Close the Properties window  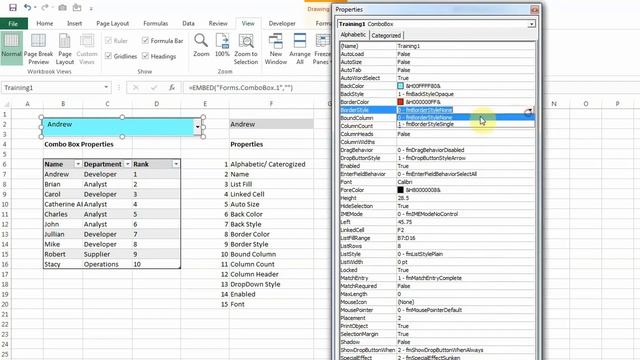tap(534, 10)
